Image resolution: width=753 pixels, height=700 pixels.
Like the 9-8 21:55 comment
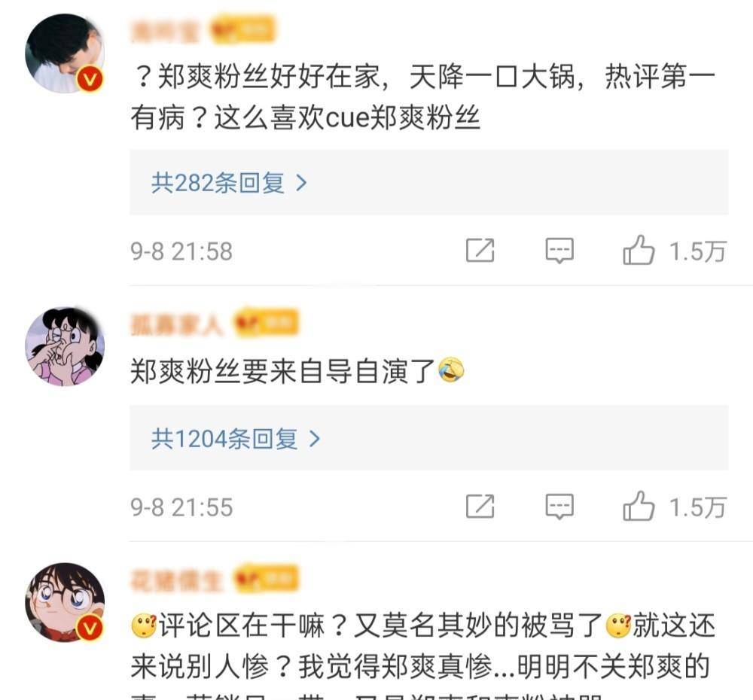pyautogui.click(x=639, y=506)
